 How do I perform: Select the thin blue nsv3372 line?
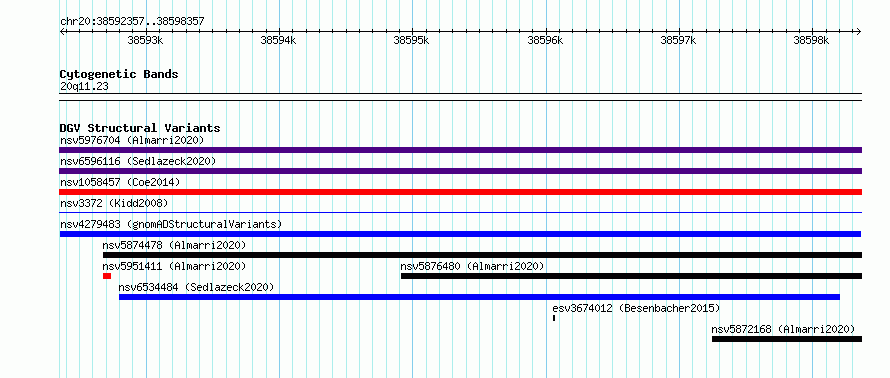coord(460,213)
